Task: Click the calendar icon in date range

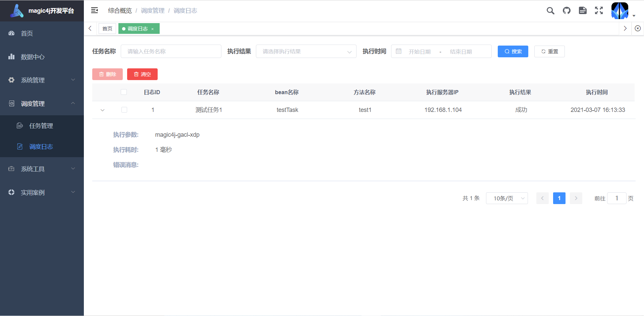Action: click(398, 51)
